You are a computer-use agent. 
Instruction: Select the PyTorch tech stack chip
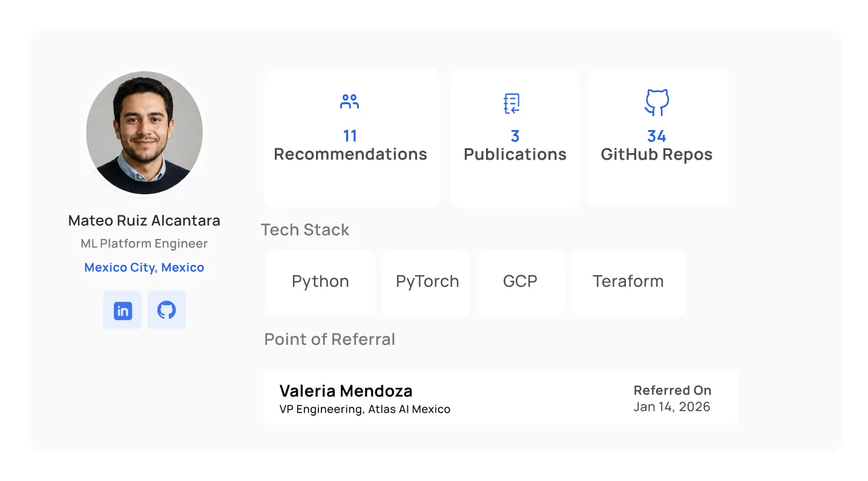click(427, 282)
